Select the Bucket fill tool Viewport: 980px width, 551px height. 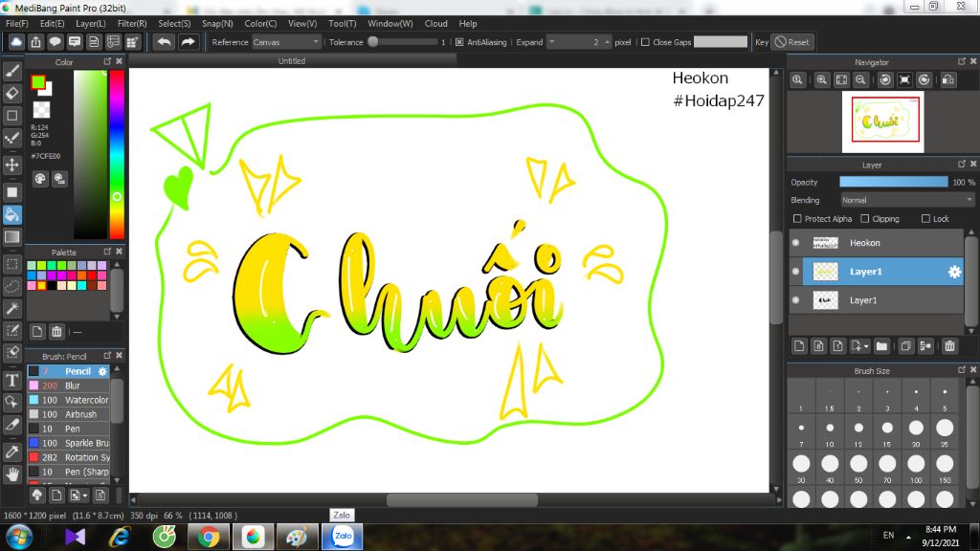[x=11, y=214]
